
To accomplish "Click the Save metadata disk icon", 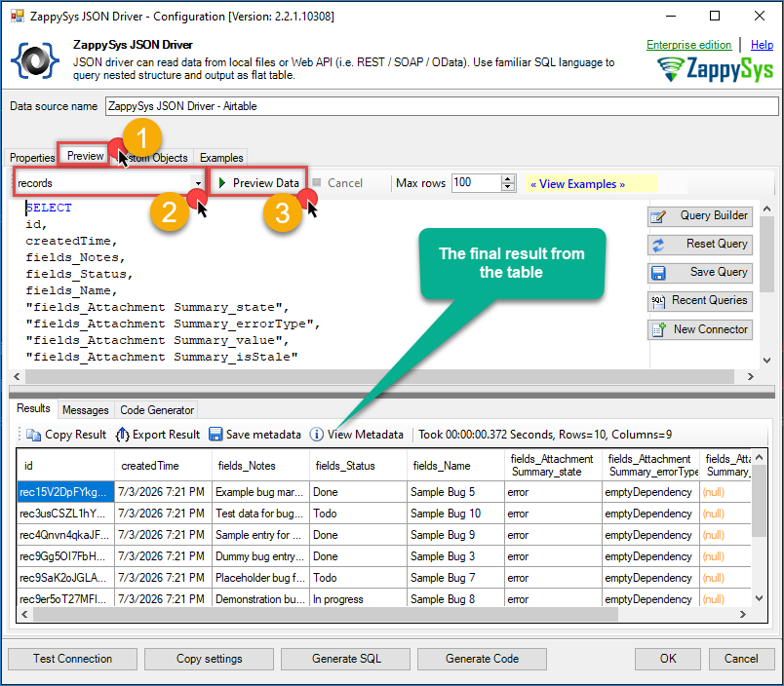I will (216, 435).
